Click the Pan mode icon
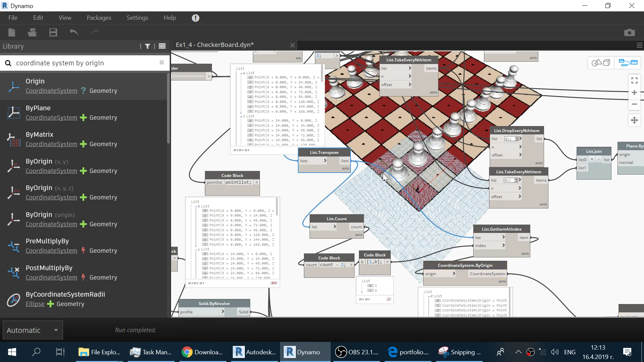Image resolution: width=644 pixels, height=362 pixels. click(x=634, y=120)
